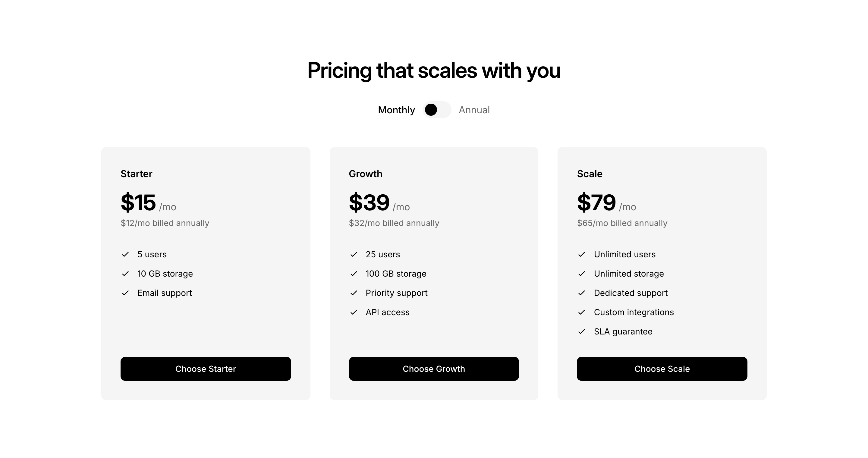The image size is (868, 458).
Task: Click the Pricing that scales with you heading
Action: click(434, 71)
